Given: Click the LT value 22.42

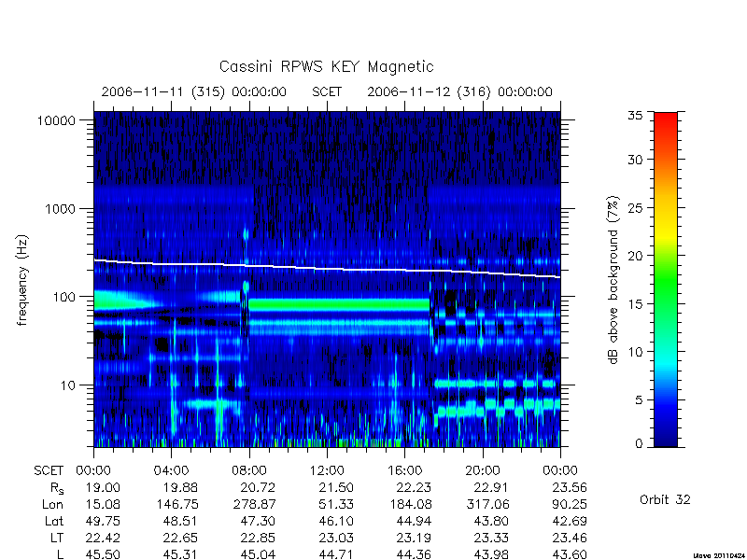Looking at the screenshot, I should 103,539.
